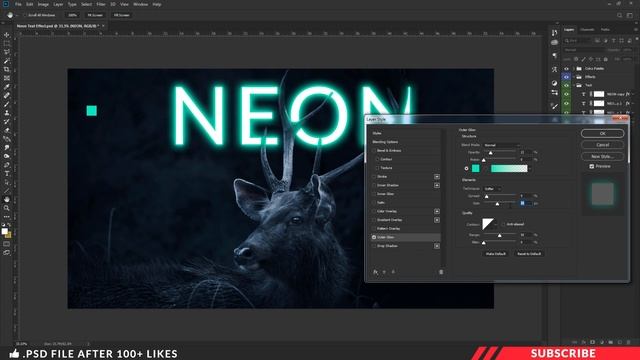Click the Opacity slider handle
Screen dimensions: 640x360
click(x=491, y=153)
